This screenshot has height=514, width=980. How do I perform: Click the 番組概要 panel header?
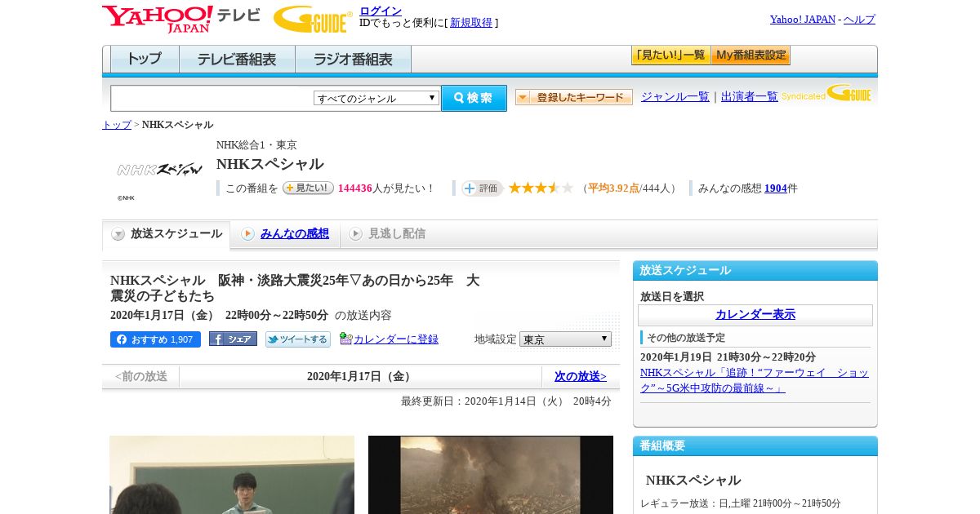(x=755, y=446)
